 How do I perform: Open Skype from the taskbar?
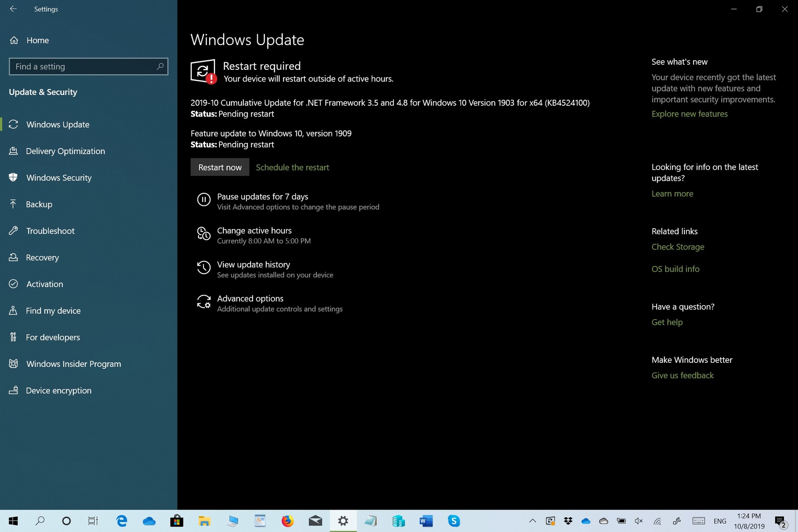454,521
